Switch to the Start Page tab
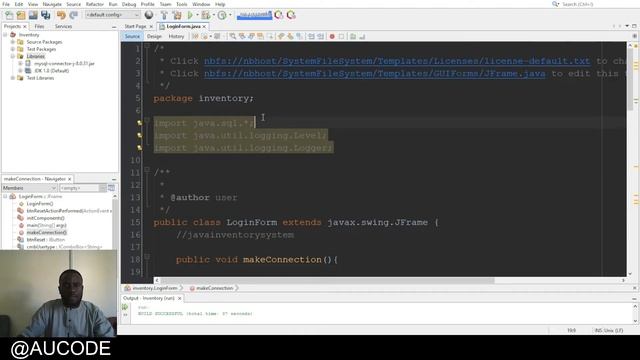 [135, 26]
